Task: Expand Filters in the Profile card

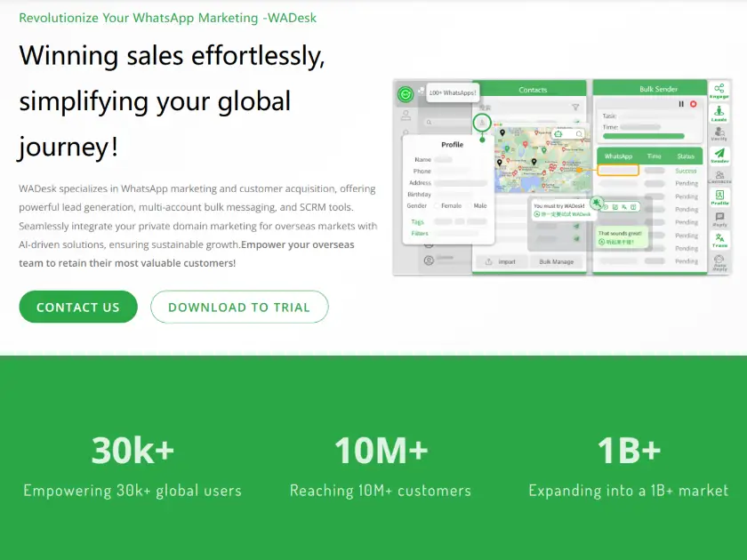Action: (421, 233)
